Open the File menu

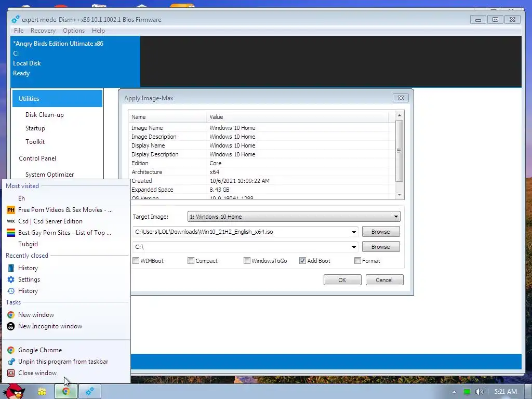tap(19, 31)
